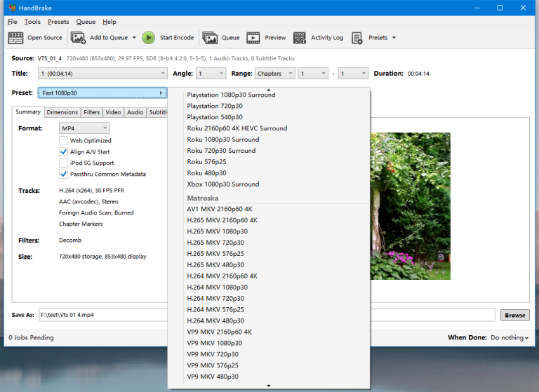Select H.264 MKV 720p30 preset

tap(215, 298)
